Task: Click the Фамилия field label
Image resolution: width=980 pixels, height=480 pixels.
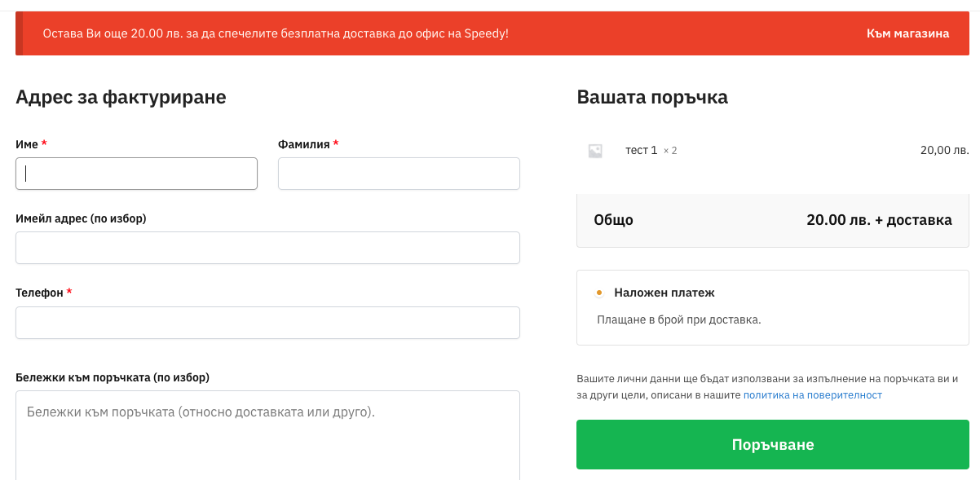Action: (x=303, y=144)
